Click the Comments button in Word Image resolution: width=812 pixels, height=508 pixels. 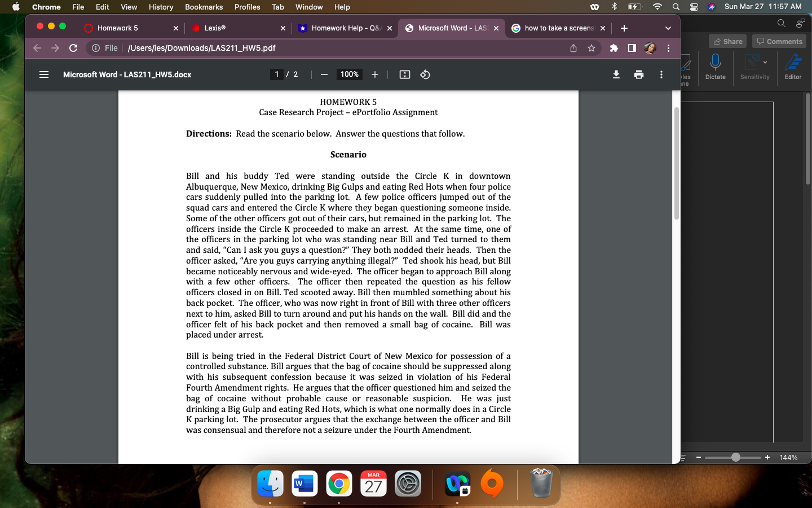point(779,41)
